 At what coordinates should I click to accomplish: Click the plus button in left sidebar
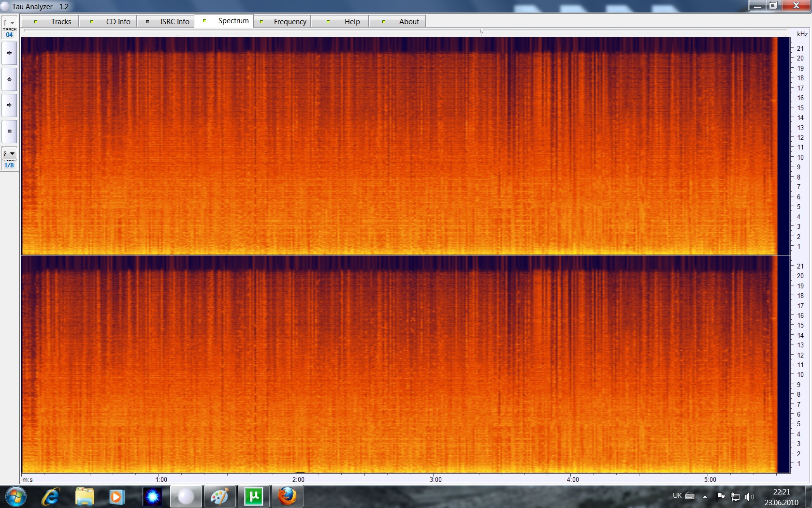(x=9, y=53)
